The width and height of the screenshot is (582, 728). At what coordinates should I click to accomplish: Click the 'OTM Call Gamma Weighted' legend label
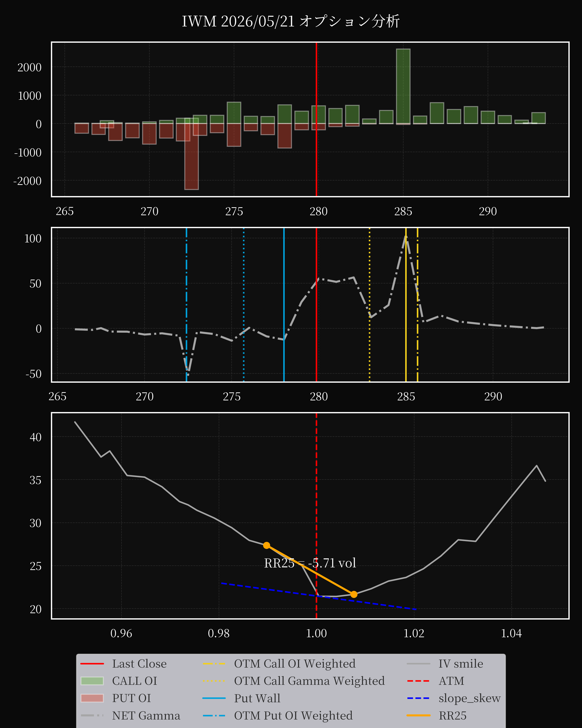[x=309, y=681]
